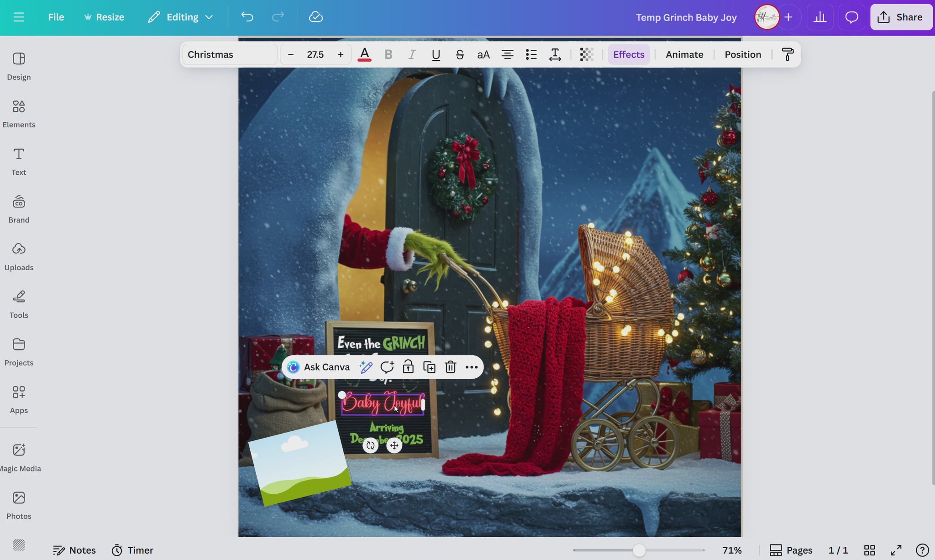Click the text color icon
This screenshot has height=560, width=935.
pos(364,54)
